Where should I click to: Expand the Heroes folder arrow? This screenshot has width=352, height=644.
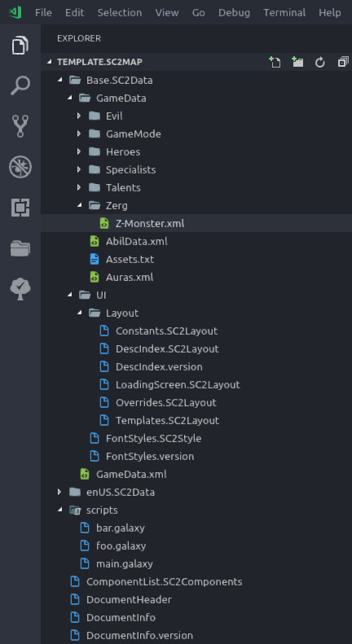[x=79, y=151]
